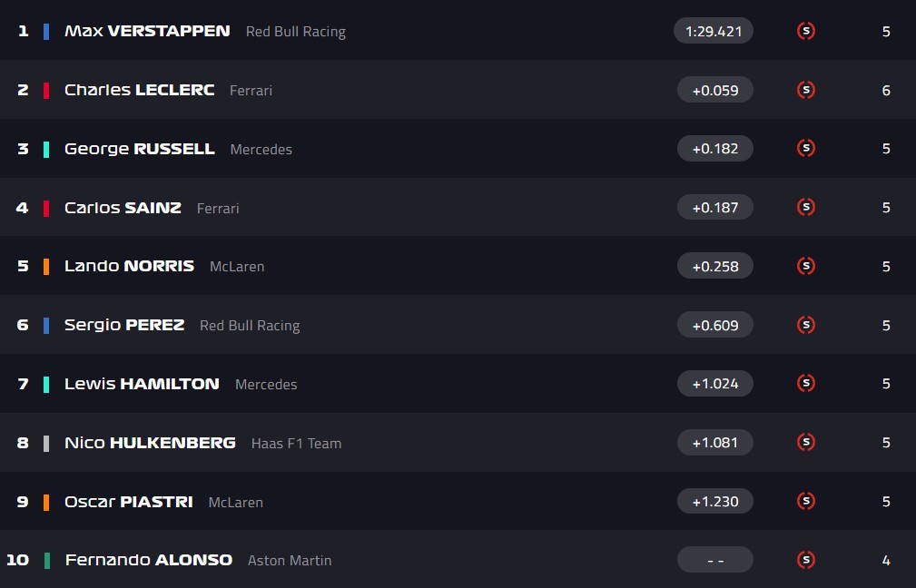
Task: Click soft tyre icon in Verstappen's row
Action: point(805,31)
